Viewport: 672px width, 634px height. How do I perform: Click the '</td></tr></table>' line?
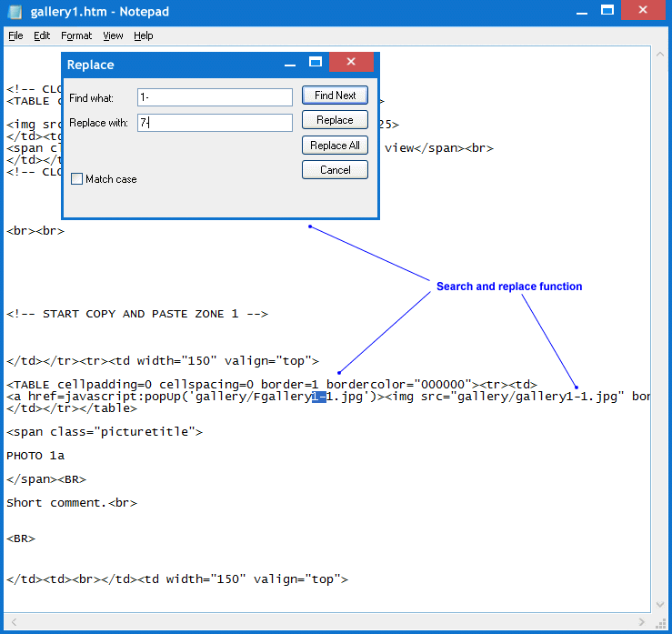pyautogui.click(x=72, y=408)
